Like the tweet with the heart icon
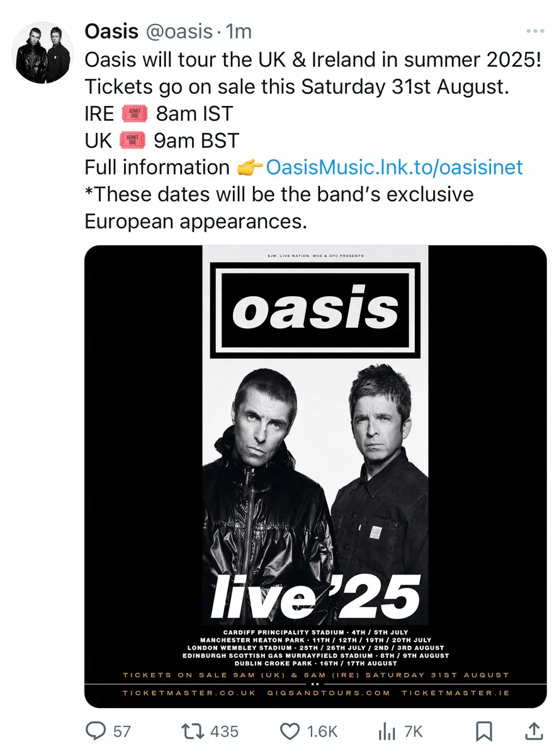 (x=290, y=731)
